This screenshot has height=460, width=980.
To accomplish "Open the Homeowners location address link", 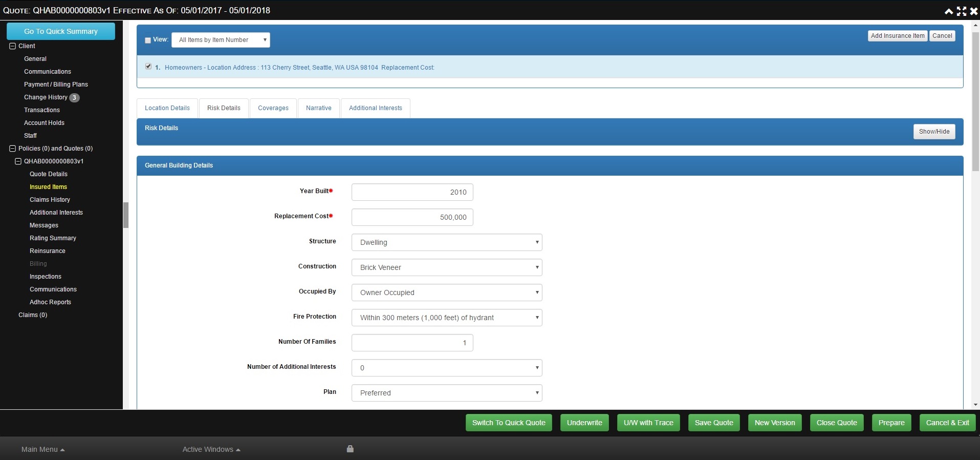I will 299,68.
